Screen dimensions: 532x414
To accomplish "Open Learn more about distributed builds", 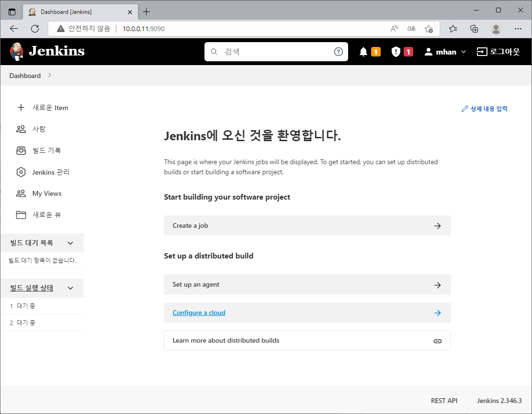I will (x=307, y=340).
